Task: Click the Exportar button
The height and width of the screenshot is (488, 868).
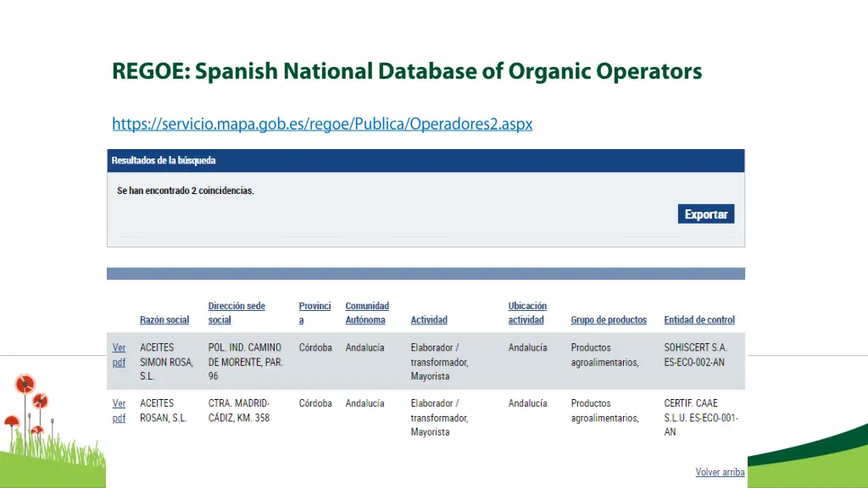Action: (x=705, y=214)
